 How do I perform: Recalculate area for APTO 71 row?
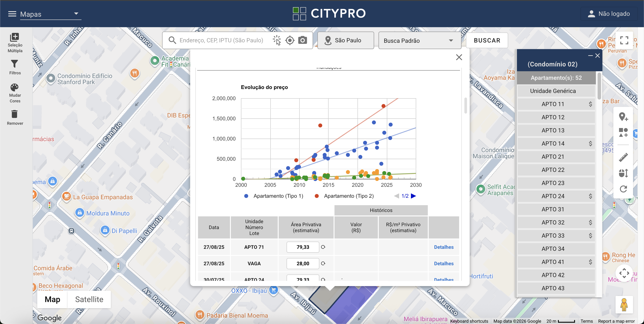point(323,247)
